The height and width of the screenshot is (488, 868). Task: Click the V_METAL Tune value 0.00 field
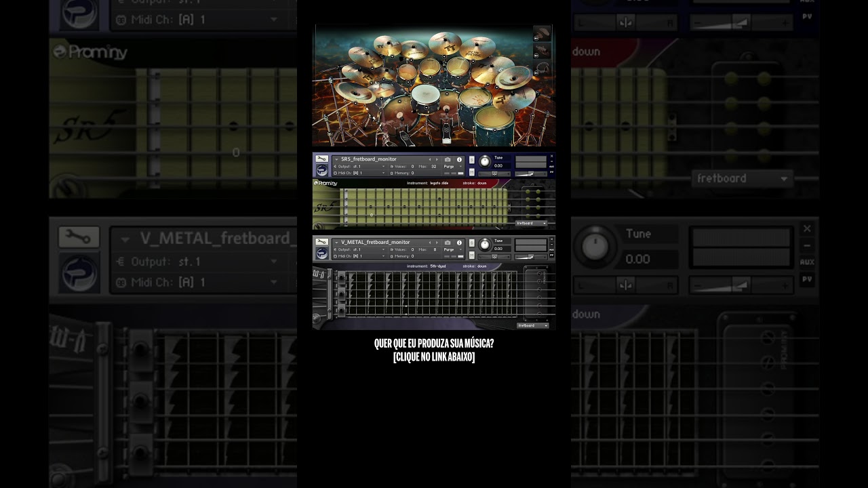coord(500,249)
